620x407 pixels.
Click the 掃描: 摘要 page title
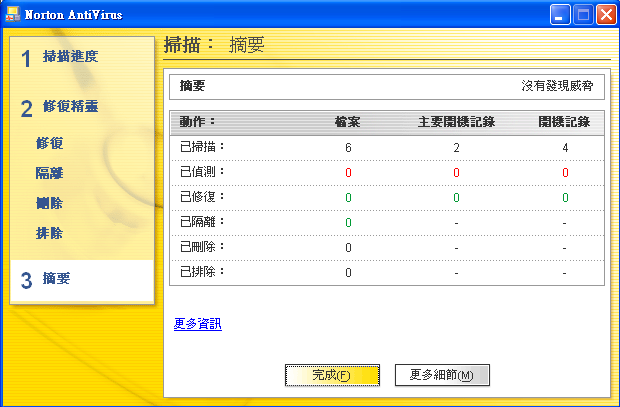click(x=214, y=45)
